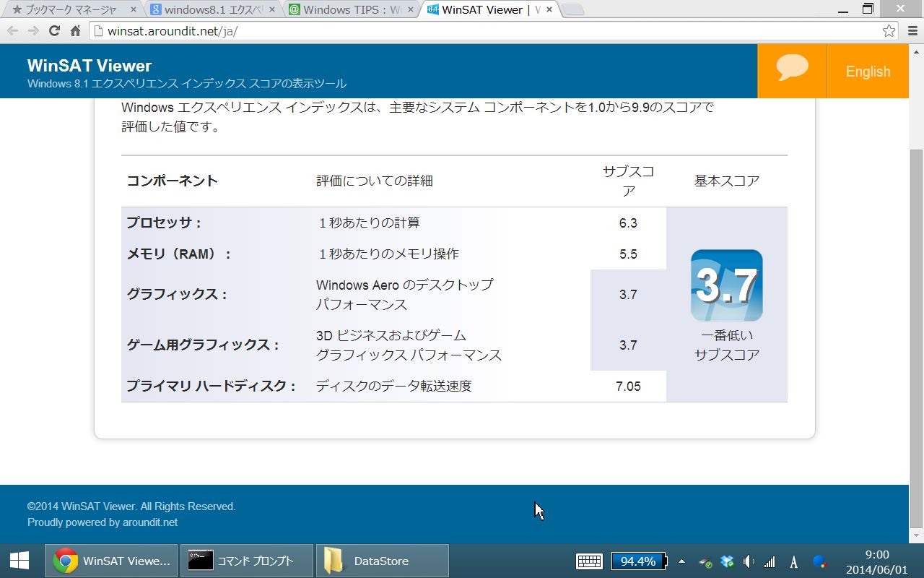Image resolution: width=924 pixels, height=578 pixels.
Task: Reload the current page
Action: pos(54,31)
